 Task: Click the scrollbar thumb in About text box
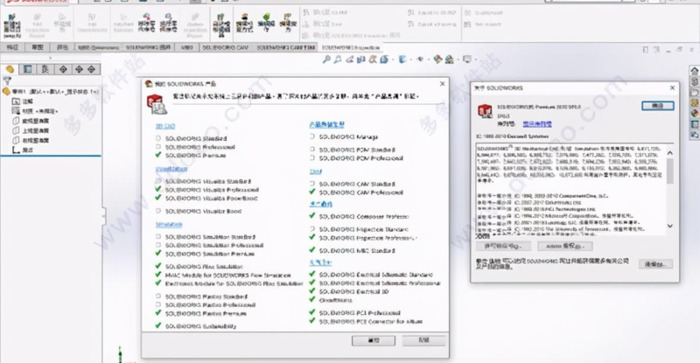click(670, 171)
